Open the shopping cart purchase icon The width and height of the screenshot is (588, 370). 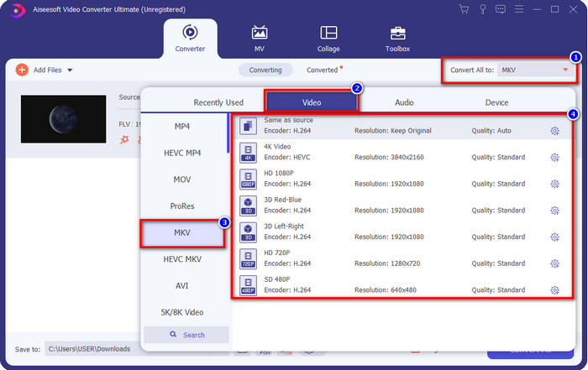coord(464,9)
